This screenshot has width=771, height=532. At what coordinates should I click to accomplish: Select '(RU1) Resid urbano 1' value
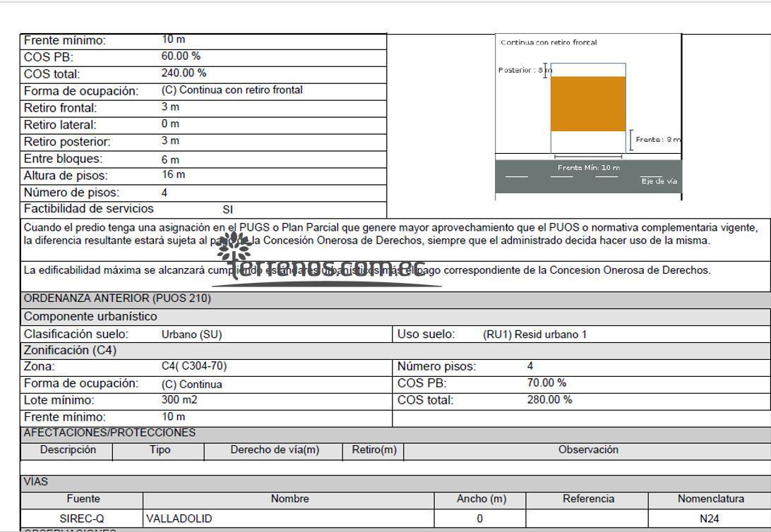(534, 334)
